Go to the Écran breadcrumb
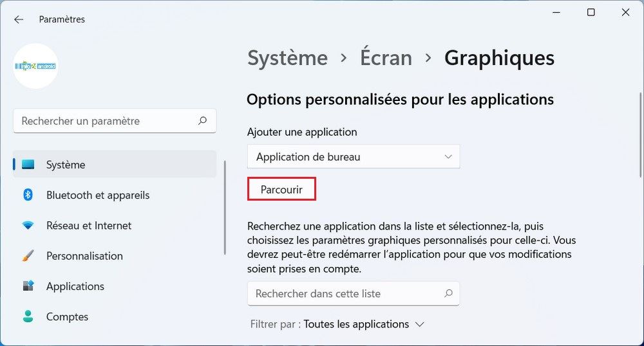The width and height of the screenshot is (644, 346). (386, 58)
